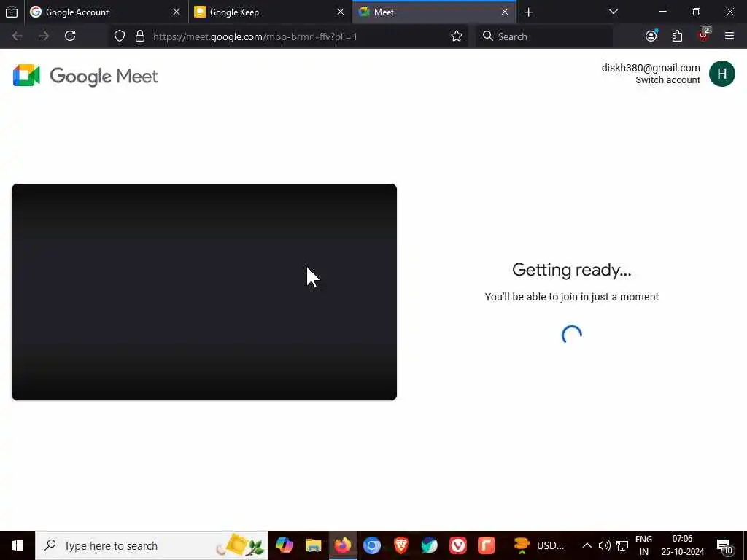747x560 pixels.
Task: Click the dark camera preview area
Action: tap(204, 292)
